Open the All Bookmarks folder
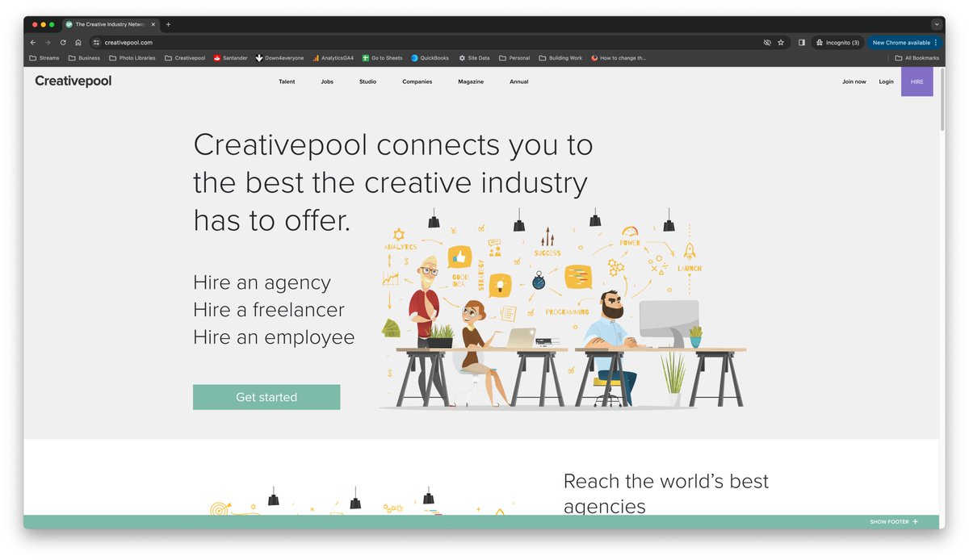Viewport: 969px width, 560px height. tap(917, 58)
